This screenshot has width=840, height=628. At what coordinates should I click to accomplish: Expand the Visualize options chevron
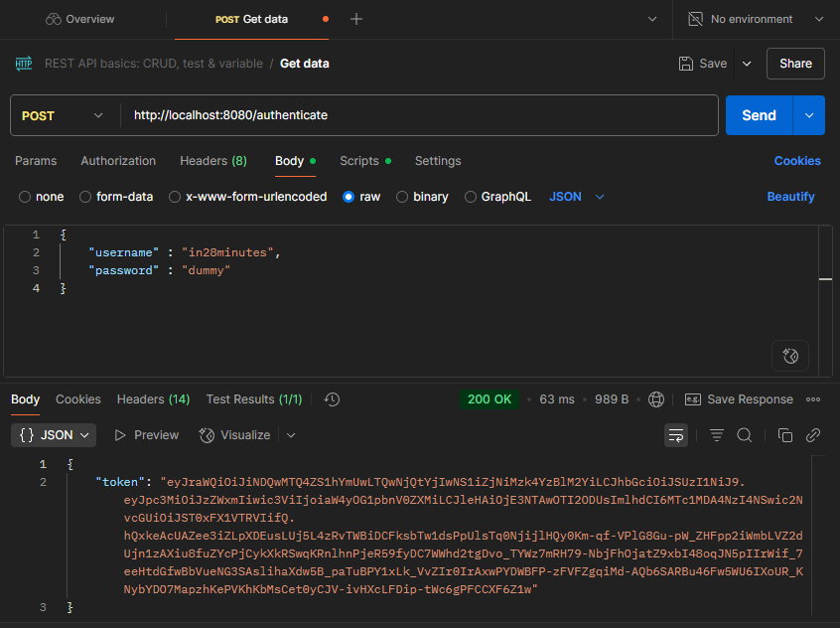[x=291, y=435]
